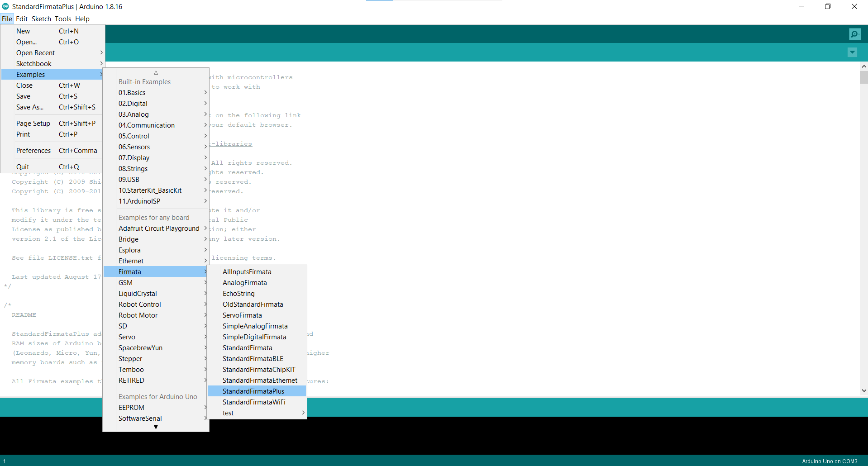
Task: Expand 10.StarterKit_BasicKit examples
Action: [156, 190]
